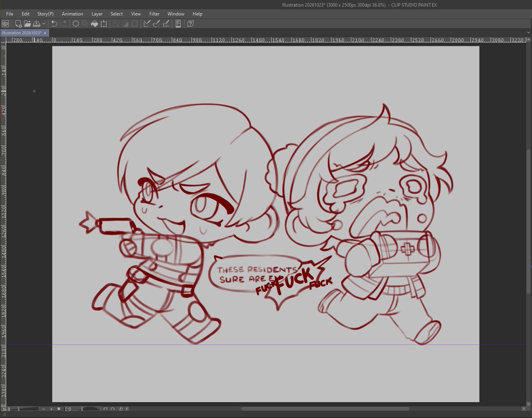Expand the save options dropdown arrow
Screen dimensions: 532x418
coord(43,23)
